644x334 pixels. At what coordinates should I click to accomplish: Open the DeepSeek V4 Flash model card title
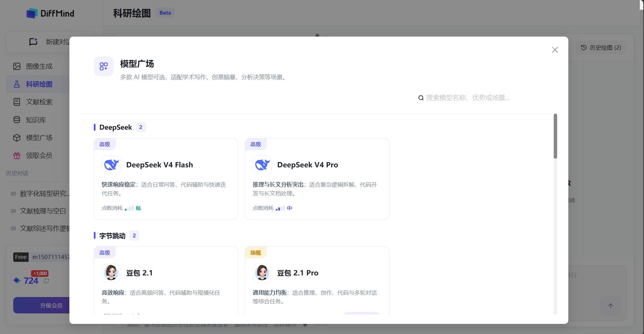point(160,165)
